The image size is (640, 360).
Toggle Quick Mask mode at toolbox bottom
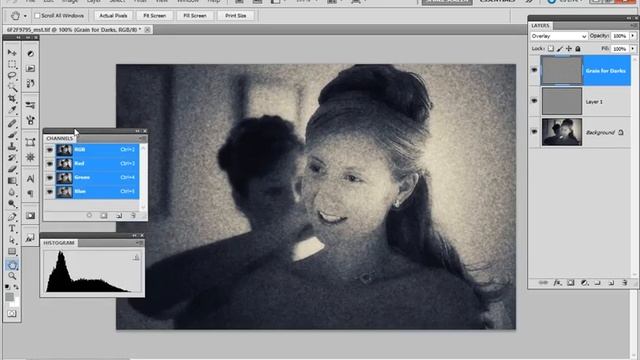pos(12,313)
